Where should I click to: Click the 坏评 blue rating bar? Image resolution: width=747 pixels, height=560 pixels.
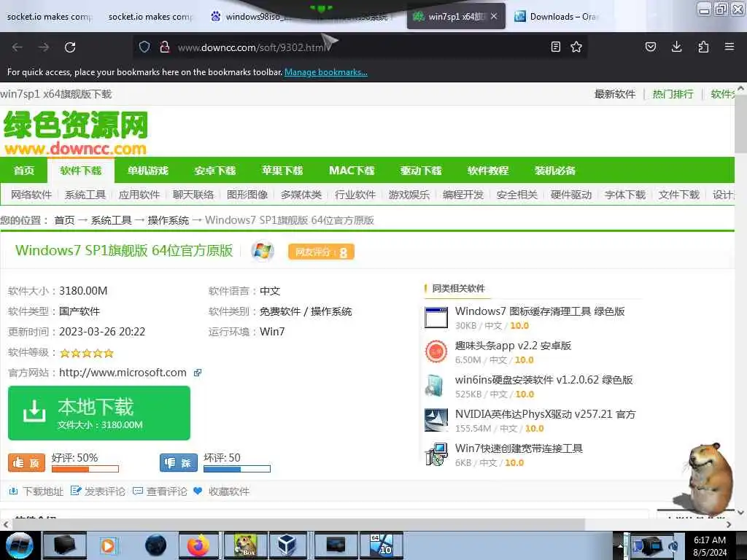pos(237,469)
